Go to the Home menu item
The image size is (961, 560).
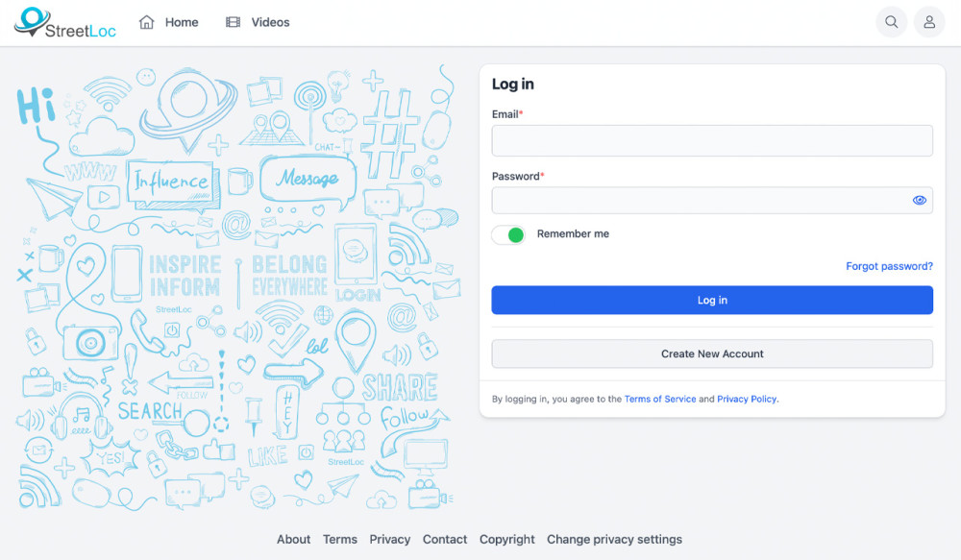pos(181,22)
